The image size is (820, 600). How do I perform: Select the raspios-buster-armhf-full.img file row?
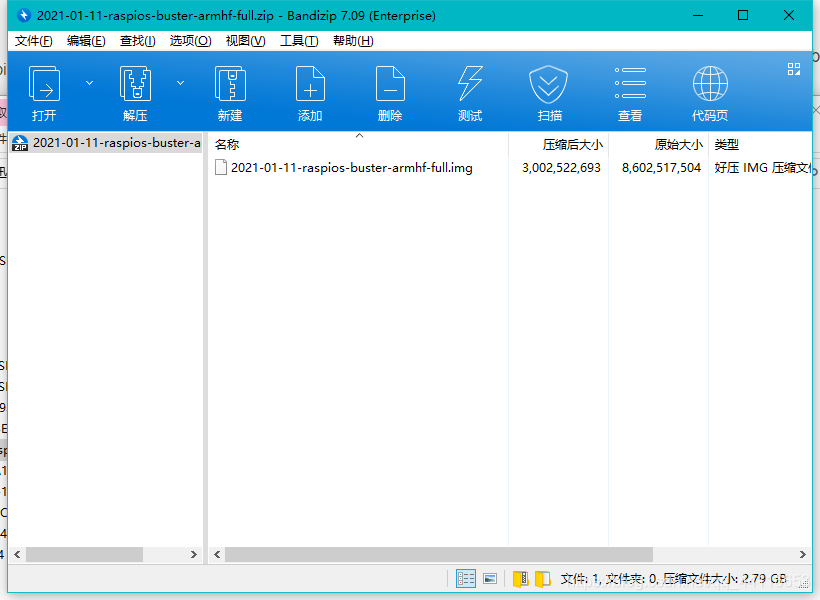click(510, 167)
